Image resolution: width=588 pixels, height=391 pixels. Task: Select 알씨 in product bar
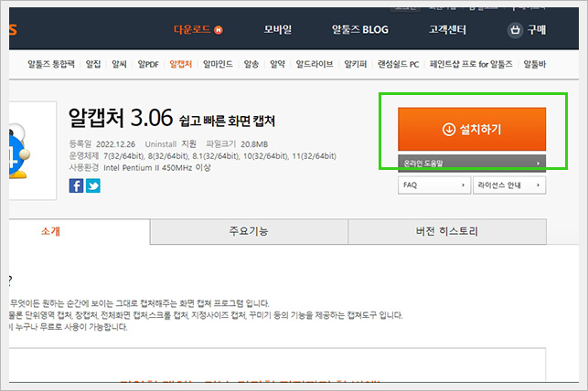119,64
